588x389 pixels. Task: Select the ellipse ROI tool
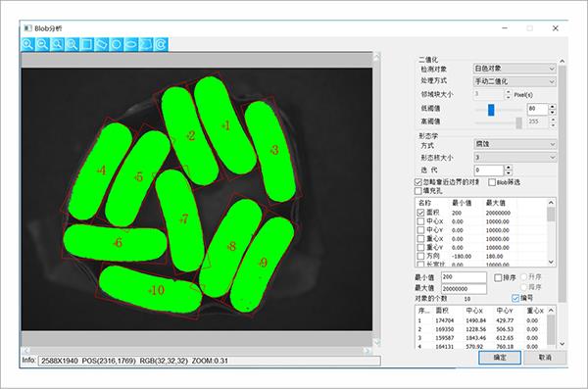coord(131,44)
